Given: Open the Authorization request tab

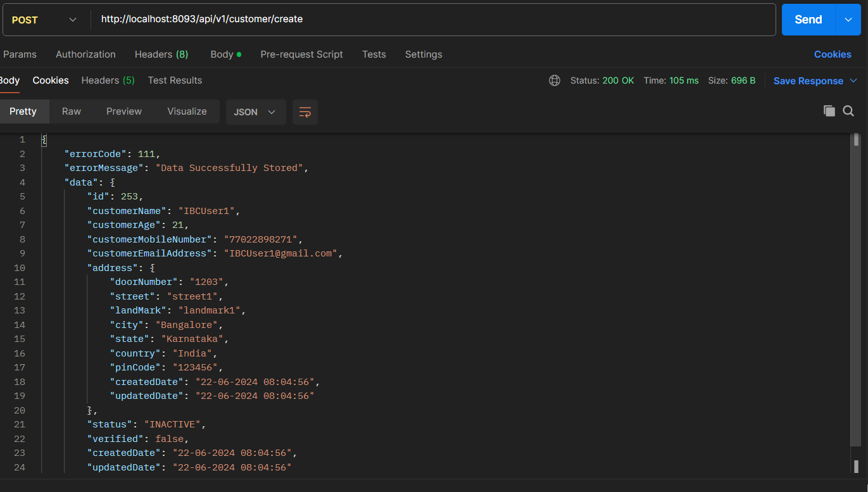Looking at the screenshot, I should [85, 54].
